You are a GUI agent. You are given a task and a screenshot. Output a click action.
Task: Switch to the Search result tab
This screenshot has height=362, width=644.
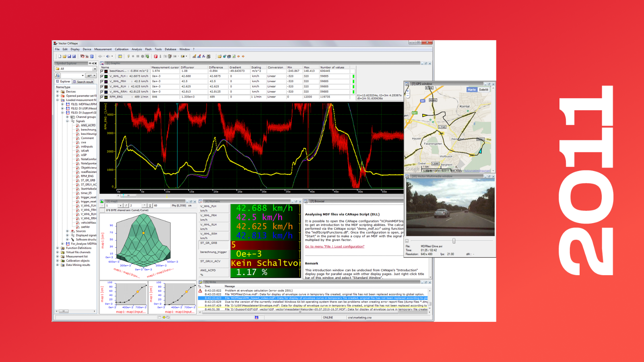pyautogui.click(x=83, y=82)
